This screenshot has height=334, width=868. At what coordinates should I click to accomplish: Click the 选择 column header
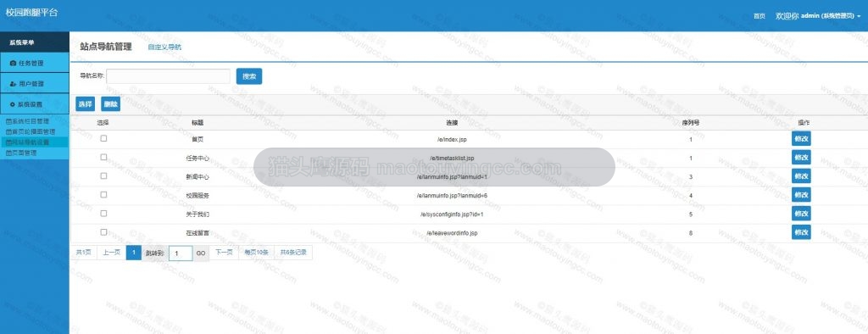103,122
